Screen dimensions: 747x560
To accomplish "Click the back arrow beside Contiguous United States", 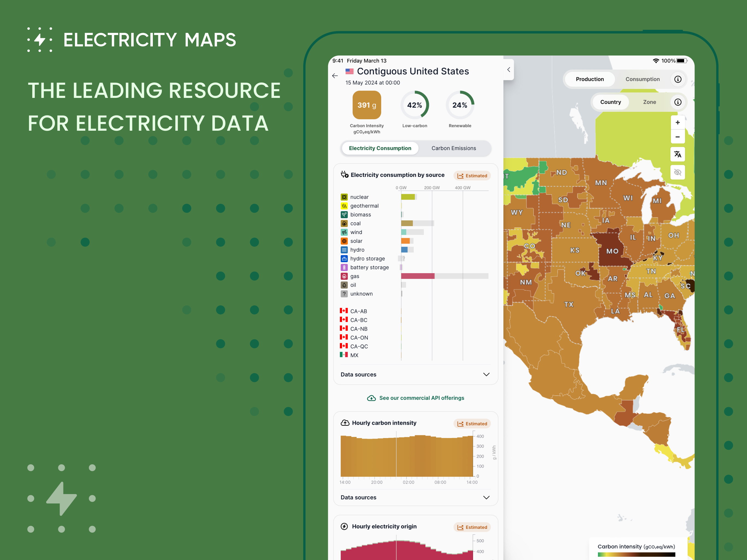I will click(x=335, y=76).
